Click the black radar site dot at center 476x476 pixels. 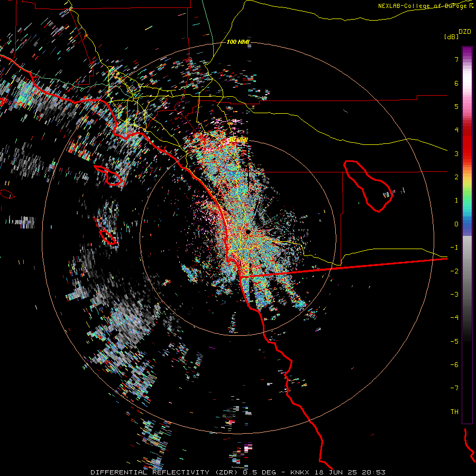point(248,232)
